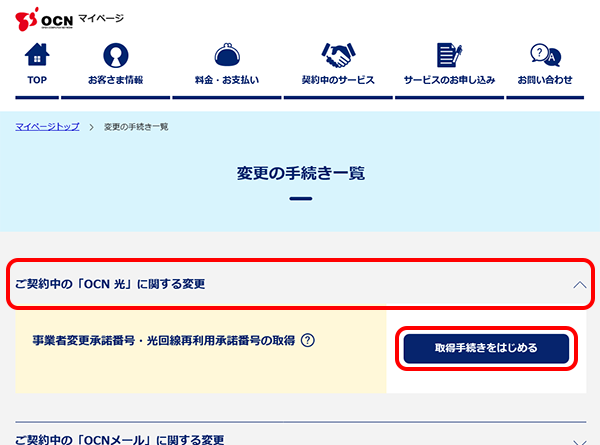Follow the マイページトップ breadcrumb link
This screenshot has width=600, height=445.
[x=47, y=127]
